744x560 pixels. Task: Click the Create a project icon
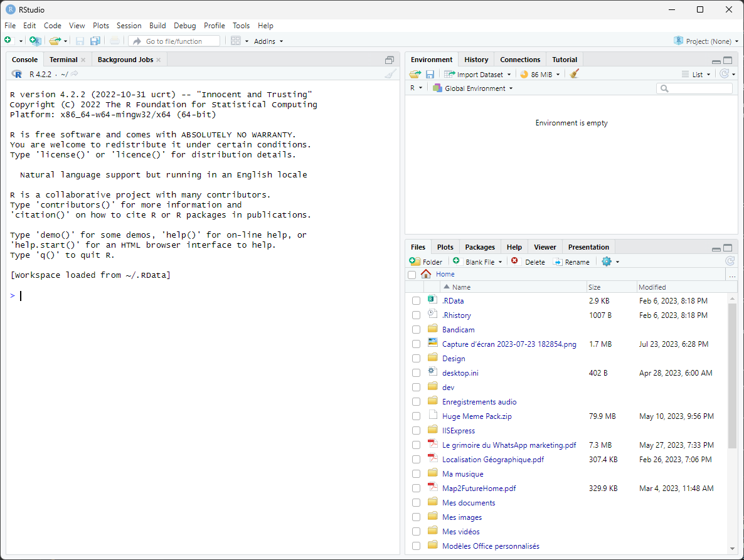(35, 41)
